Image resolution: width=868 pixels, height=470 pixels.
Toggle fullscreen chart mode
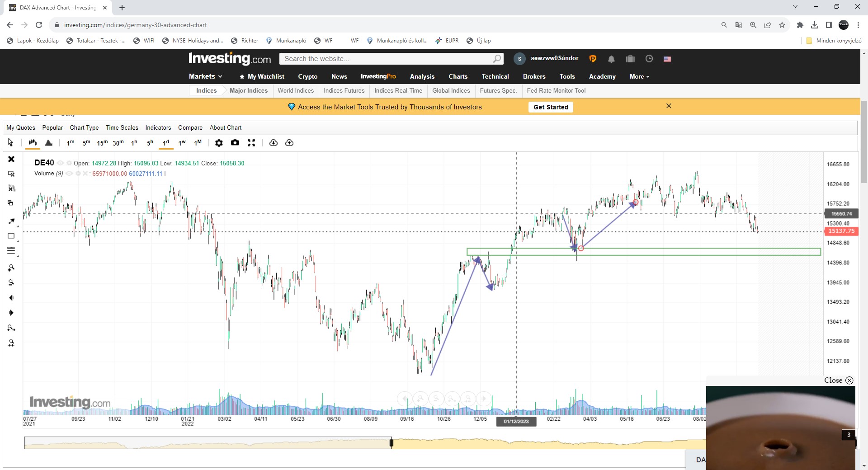click(x=251, y=143)
